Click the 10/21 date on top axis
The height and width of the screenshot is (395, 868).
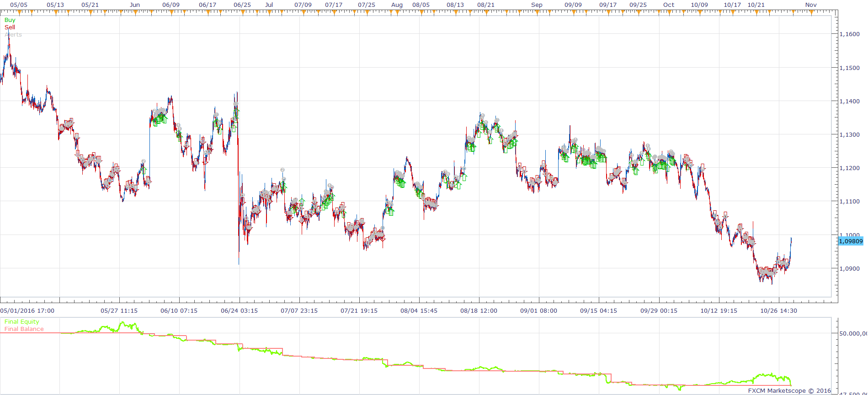pos(756,5)
